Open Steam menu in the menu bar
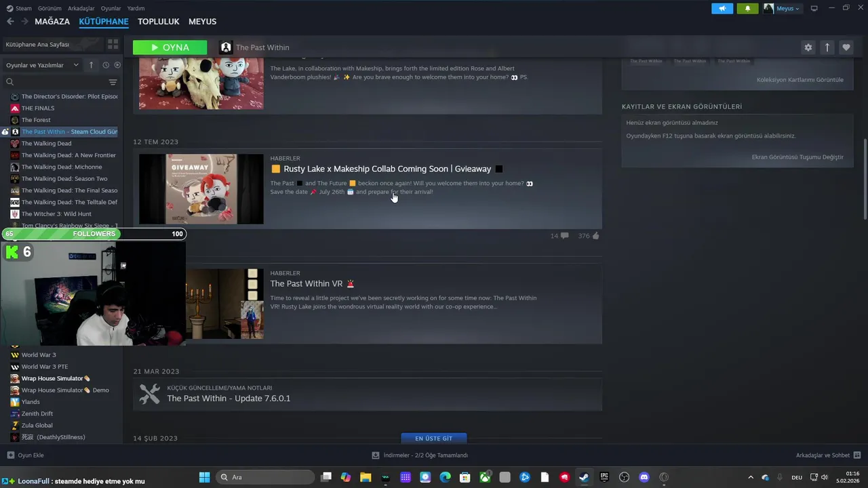Viewport: 868px width, 488px height. 19,8
